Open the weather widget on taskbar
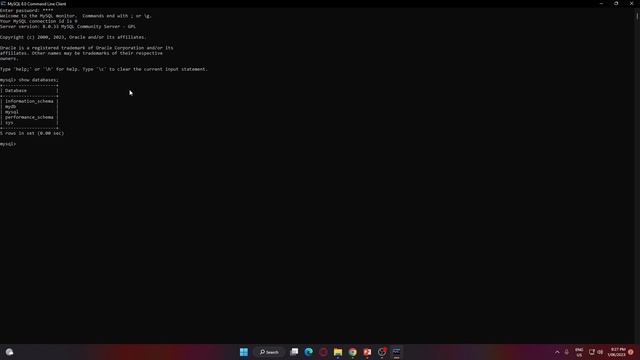 tap(9, 352)
